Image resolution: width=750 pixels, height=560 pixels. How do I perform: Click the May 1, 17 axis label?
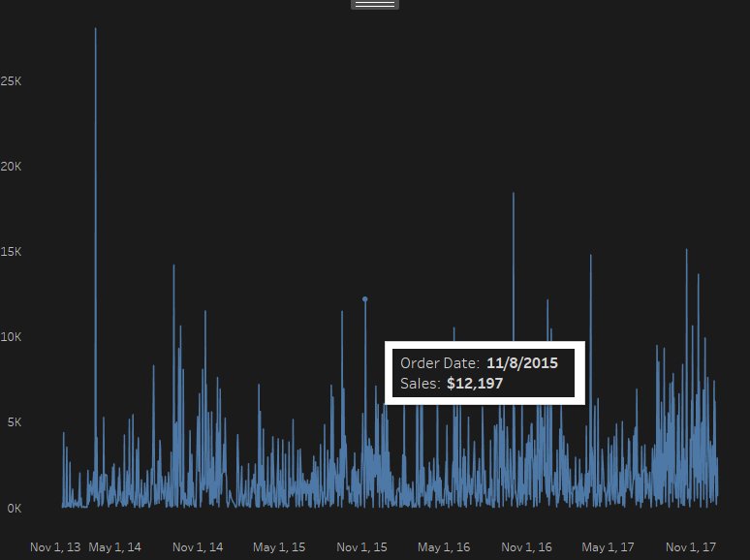pyautogui.click(x=608, y=547)
